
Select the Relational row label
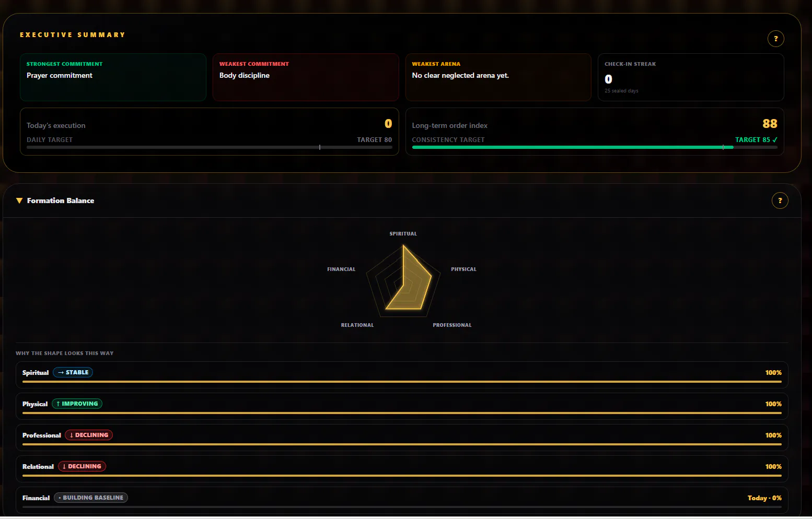tap(38, 467)
